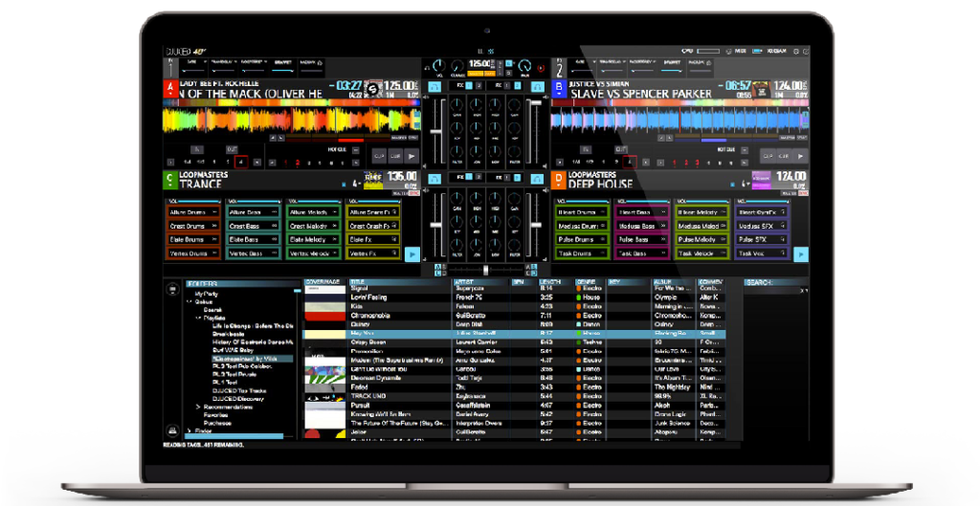Open My Party in folders tree
This screenshot has width=980, height=506.
207,294
